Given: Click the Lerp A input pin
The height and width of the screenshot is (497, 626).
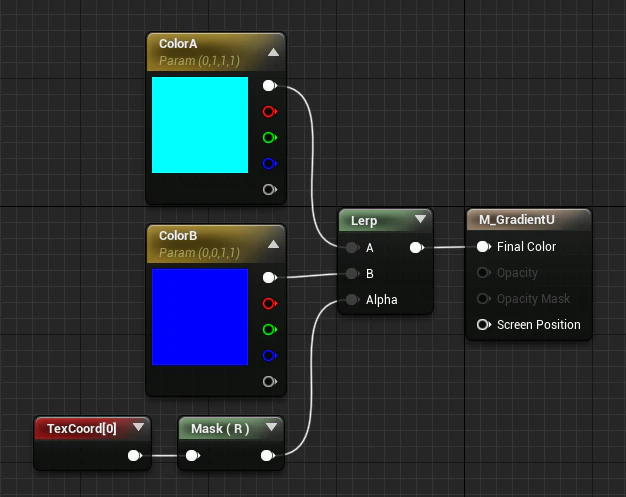Looking at the screenshot, I should point(353,248).
